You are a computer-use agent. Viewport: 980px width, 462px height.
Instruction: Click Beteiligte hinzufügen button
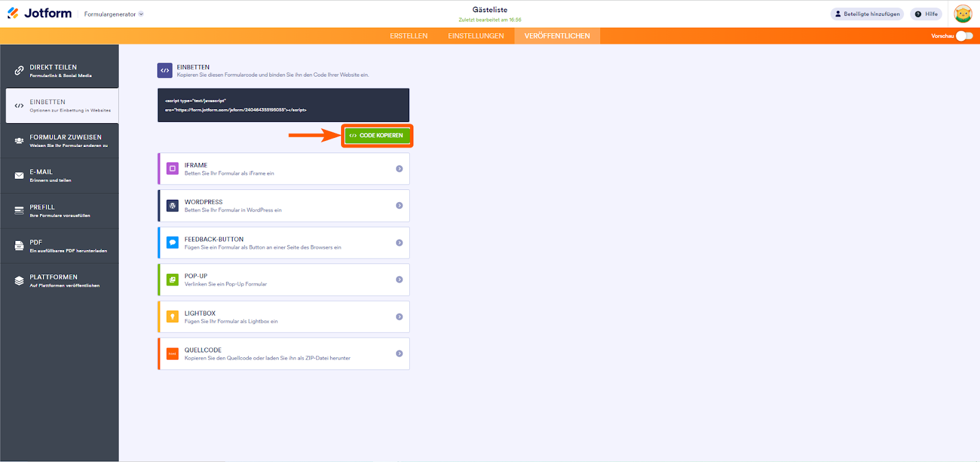867,14
